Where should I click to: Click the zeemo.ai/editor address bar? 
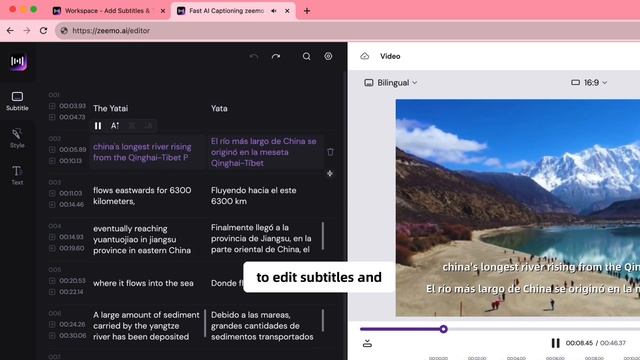point(347,31)
